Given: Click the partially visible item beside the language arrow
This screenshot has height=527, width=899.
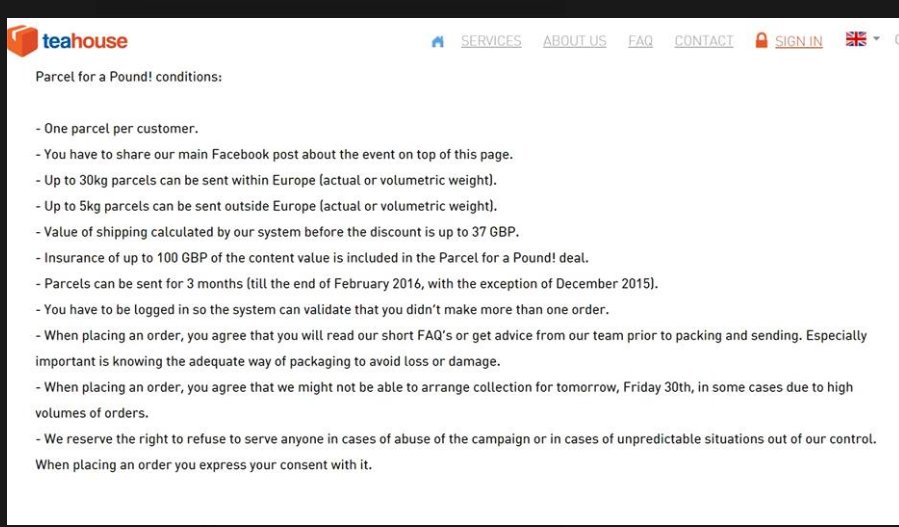Looking at the screenshot, I should coord(896,39).
